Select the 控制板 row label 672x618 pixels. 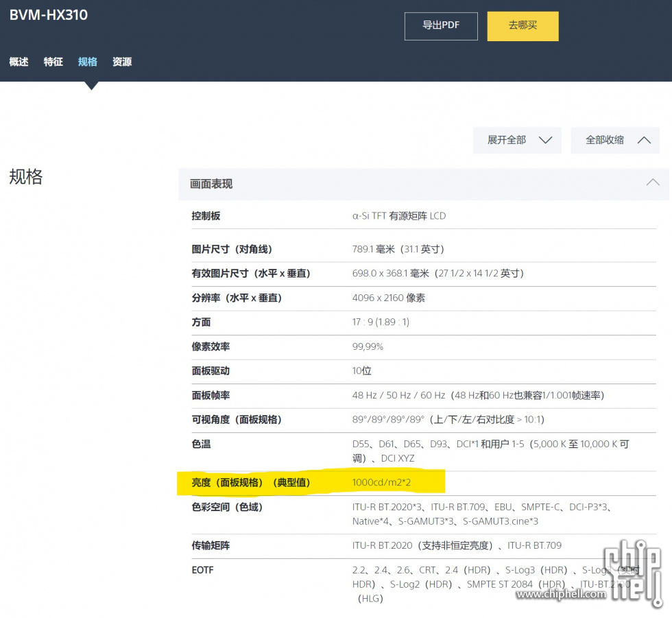(x=206, y=215)
